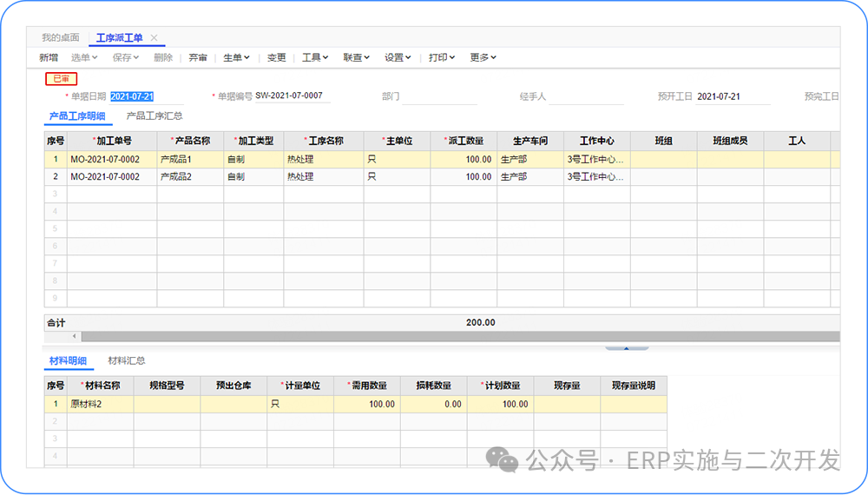Click the 单据日期 date field
Viewport: 868px width, 495px height.
133,96
